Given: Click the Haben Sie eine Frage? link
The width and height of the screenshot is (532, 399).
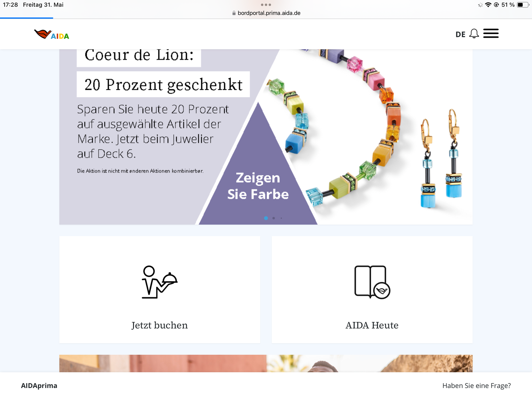Looking at the screenshot, I should 476,386.
